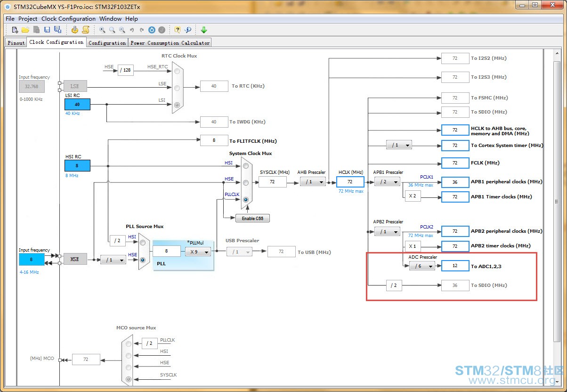Click the green download updates arrow icon
The height and width of the screenshot is (392, 567).
coord(204,30)
